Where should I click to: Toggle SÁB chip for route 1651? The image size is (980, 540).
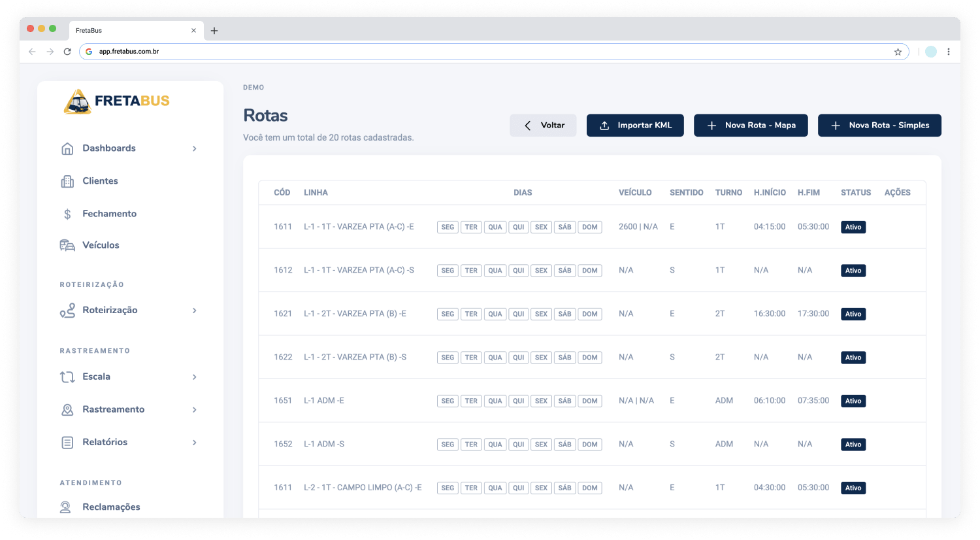tap(564, 401)
